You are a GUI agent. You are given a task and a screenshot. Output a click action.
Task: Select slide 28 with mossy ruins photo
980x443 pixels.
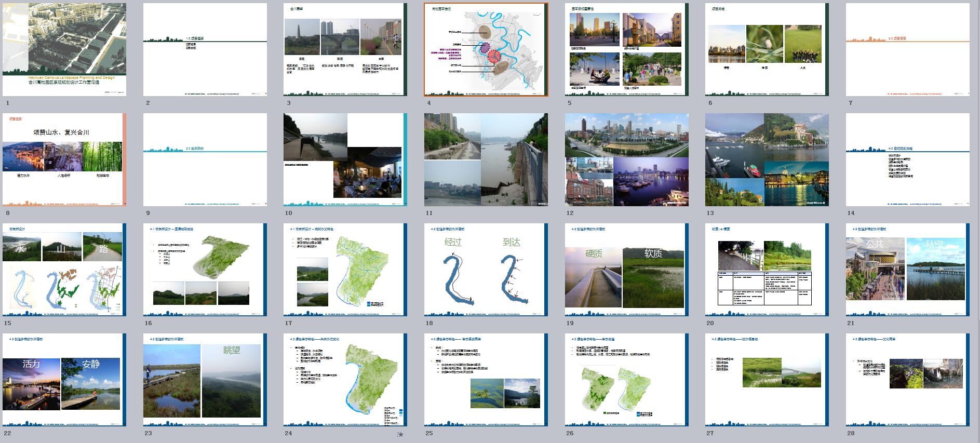[908, 380]
